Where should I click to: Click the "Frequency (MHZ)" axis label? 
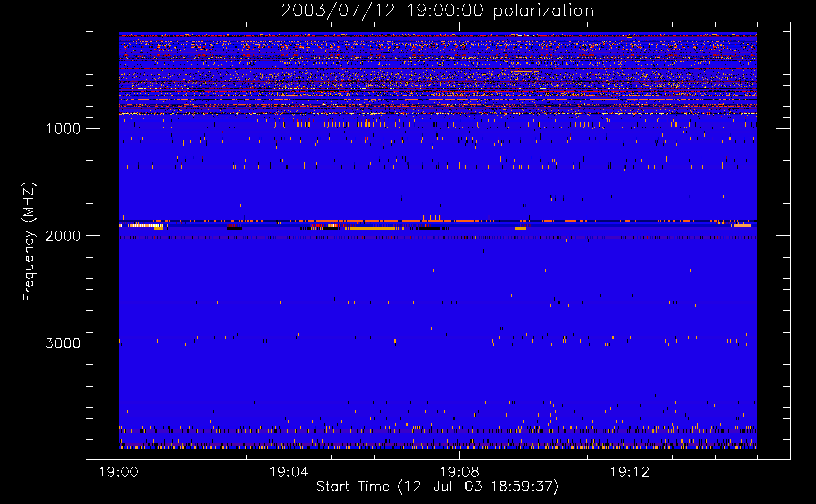(x=29, y=242)
